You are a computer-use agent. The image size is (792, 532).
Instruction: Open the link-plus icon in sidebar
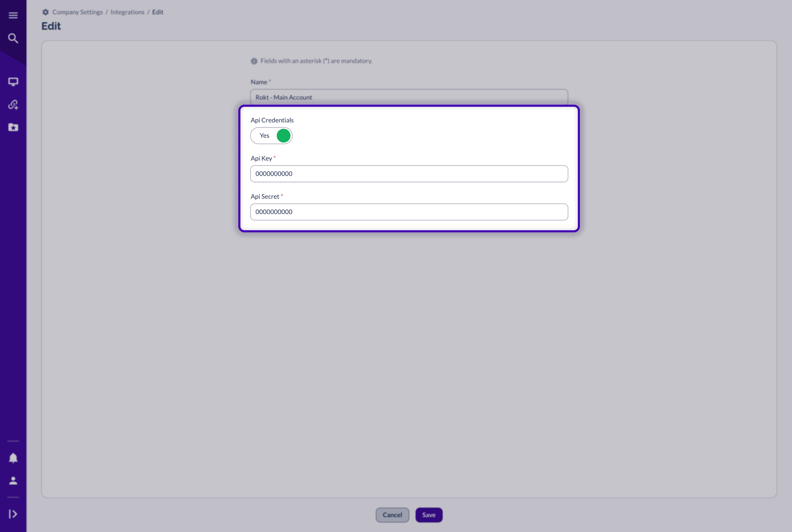coord(13,104)
